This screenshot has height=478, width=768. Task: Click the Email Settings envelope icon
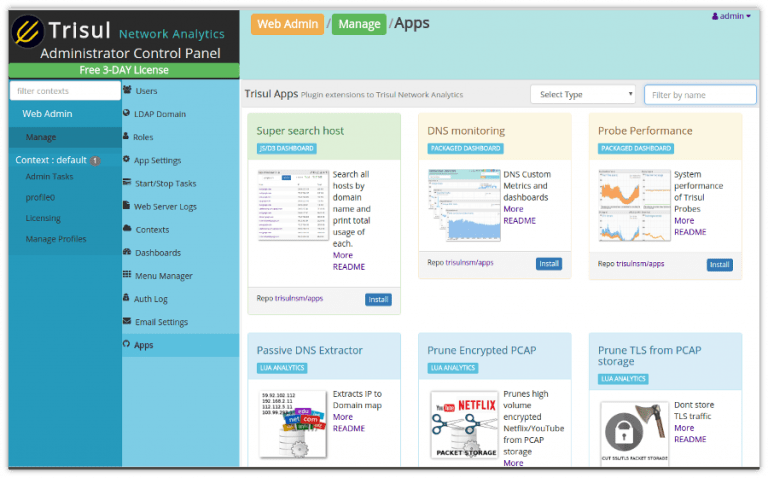(x=127, y=322)
